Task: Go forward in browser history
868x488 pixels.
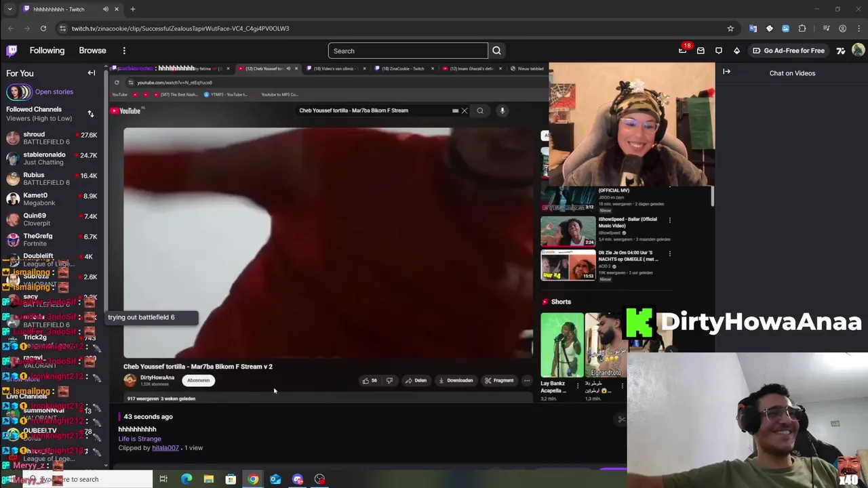Action: pos(27,28)
